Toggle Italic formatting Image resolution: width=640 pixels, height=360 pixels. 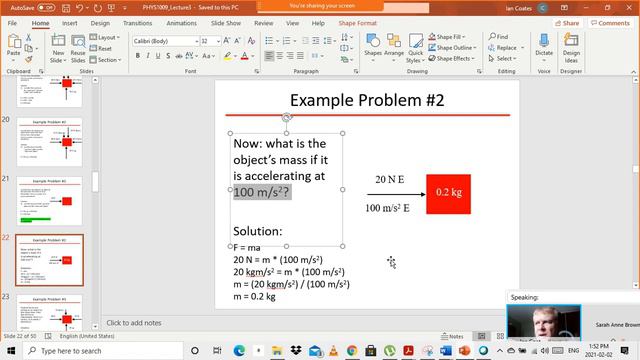click(x=148, y=56)
